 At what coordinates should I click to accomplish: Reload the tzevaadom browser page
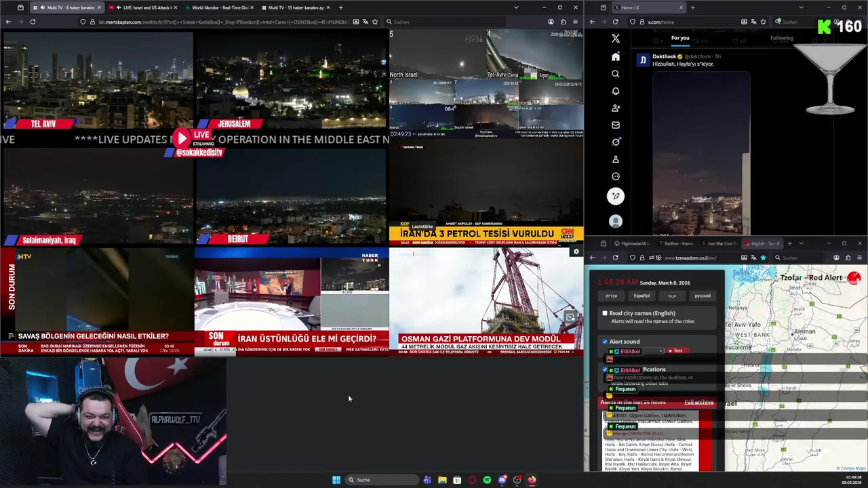[615, 258]
